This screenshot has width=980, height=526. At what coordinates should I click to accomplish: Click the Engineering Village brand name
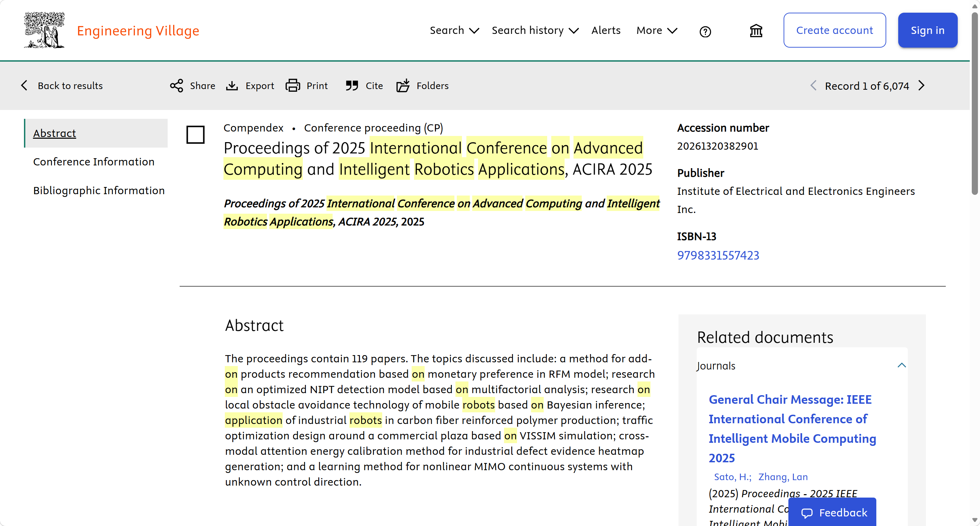pos(138,30)
